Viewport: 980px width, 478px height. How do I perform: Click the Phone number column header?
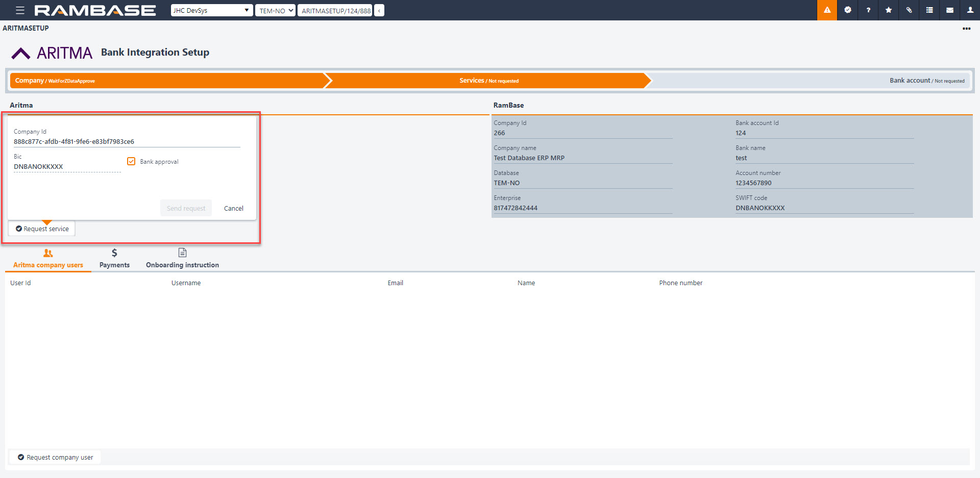tap(680, 283)
